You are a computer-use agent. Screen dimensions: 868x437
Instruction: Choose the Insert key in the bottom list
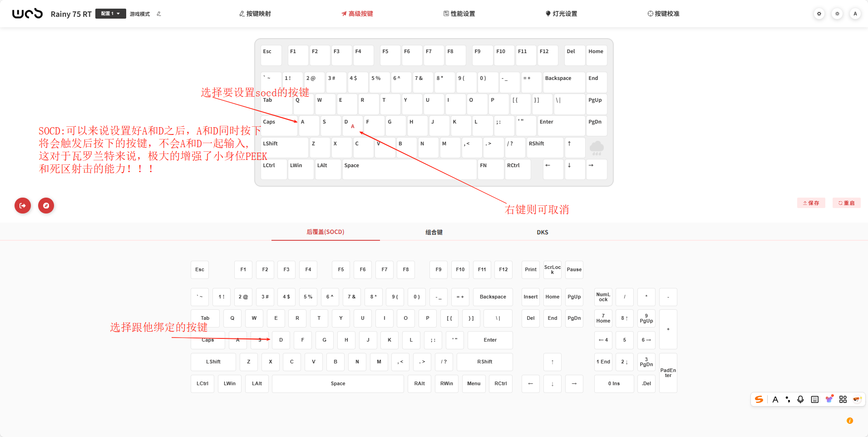point(531,297)
